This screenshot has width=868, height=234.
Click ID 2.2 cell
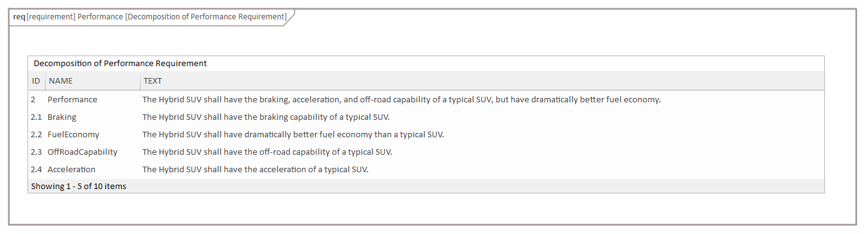36,134
